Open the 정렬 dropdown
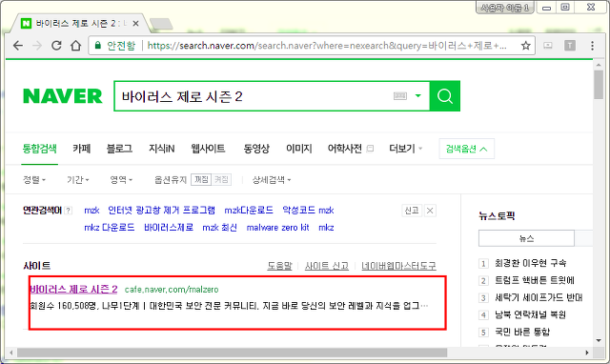This screenshot has height=364, width=610. tap(34, 180)
